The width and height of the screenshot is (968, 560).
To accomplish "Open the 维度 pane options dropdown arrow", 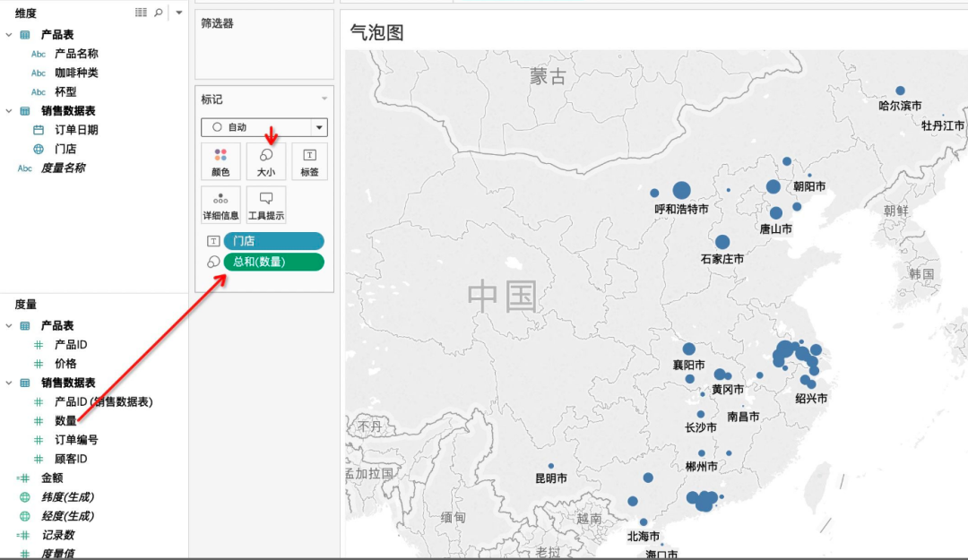I will tap(178, 13).
